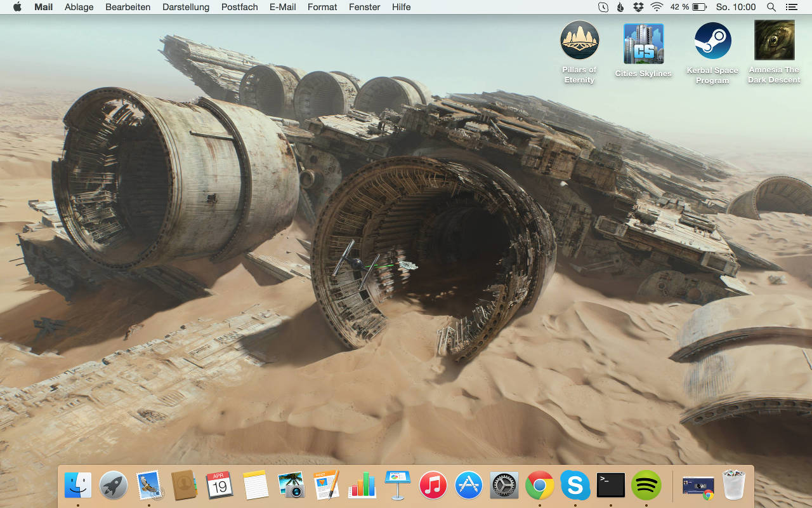Viewport: 812px width, 508px height.
Task: Open the E-Mail menu
Action: (282, 7)
